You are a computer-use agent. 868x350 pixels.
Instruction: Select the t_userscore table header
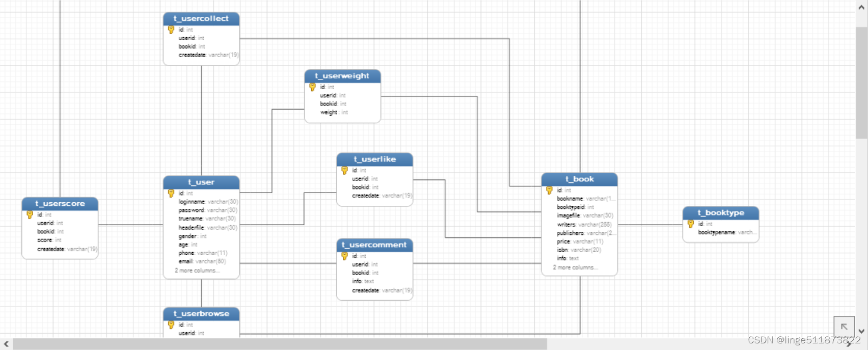point(60,204)
